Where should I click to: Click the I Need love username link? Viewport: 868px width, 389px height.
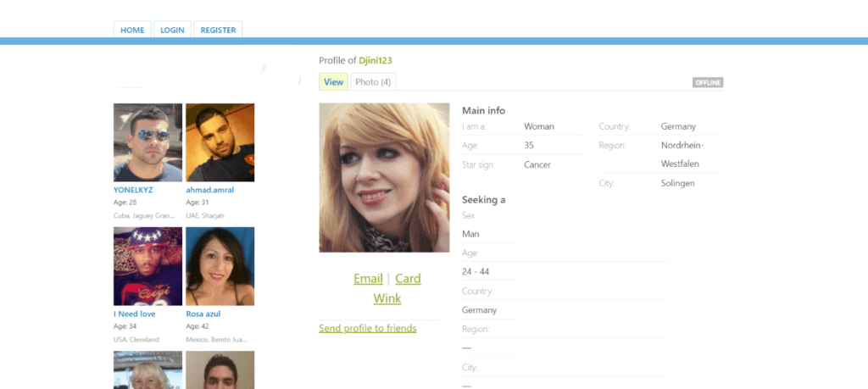click(x=135, y=314)
